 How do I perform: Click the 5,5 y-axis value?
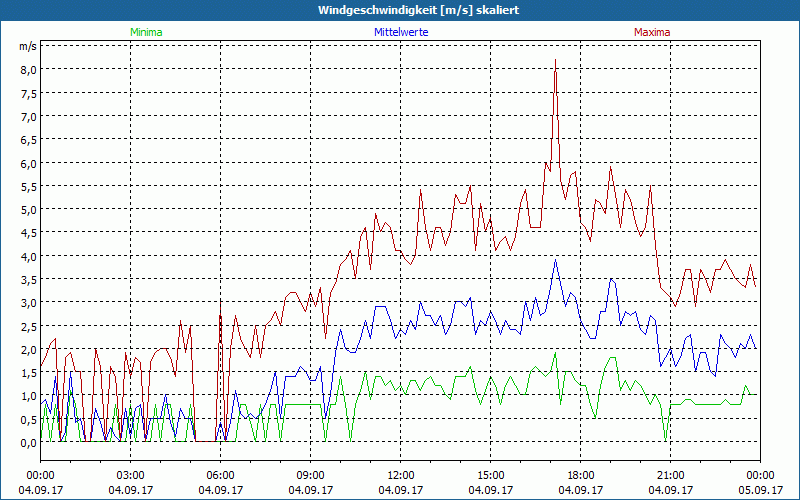(29, 187)
